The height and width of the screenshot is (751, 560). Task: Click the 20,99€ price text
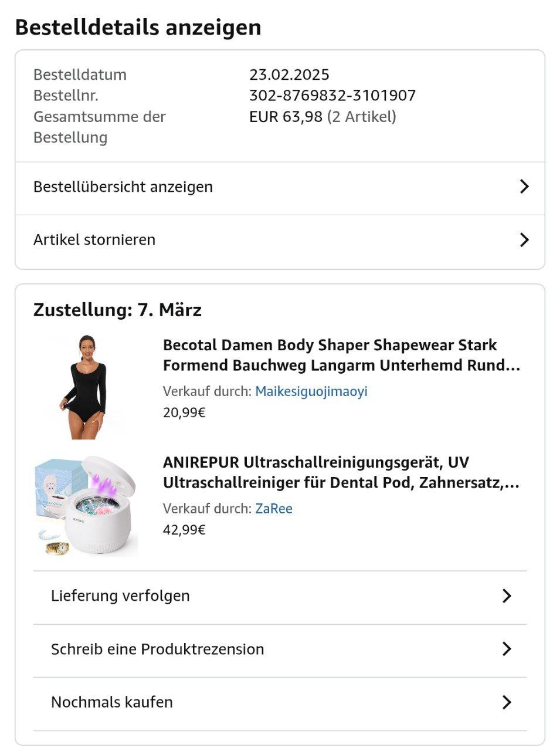point(184,412)
